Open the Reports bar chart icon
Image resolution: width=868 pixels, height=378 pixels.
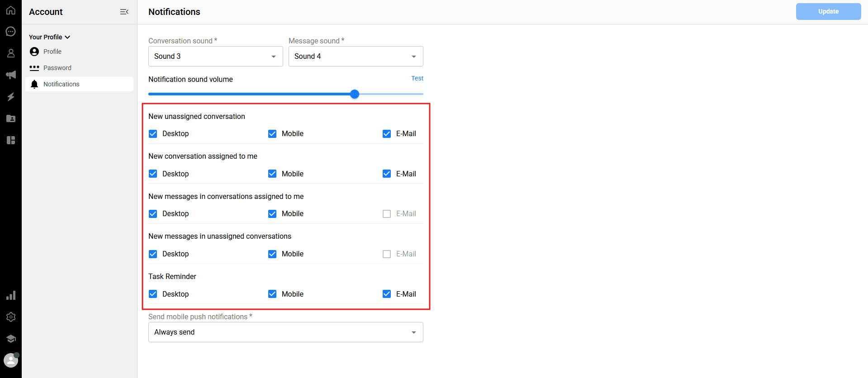click(11, 295)
